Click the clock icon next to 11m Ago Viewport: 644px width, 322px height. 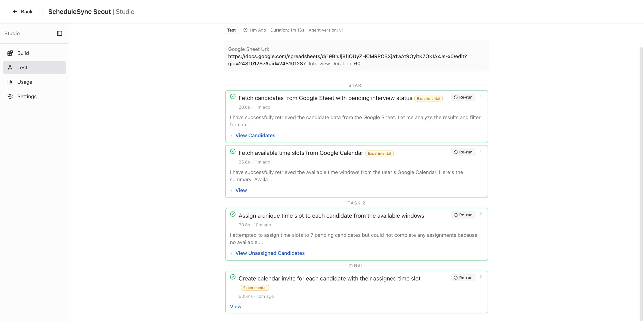click(245, 30)
